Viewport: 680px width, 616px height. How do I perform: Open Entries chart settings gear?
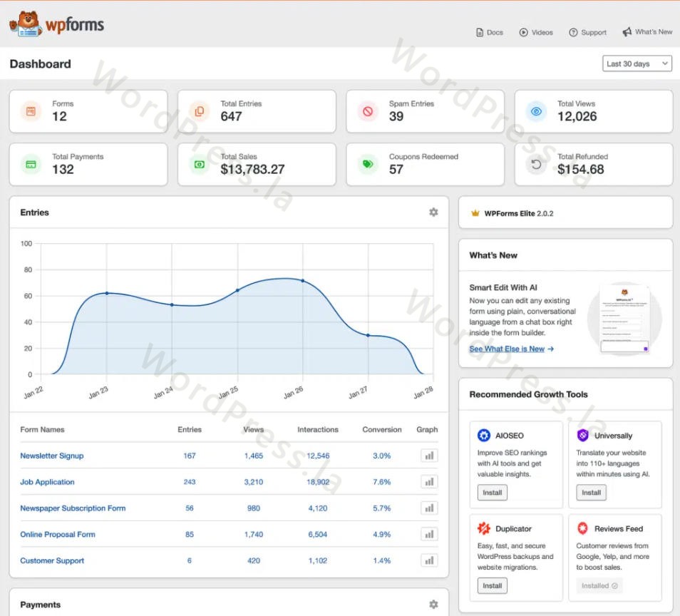point(433,212)
